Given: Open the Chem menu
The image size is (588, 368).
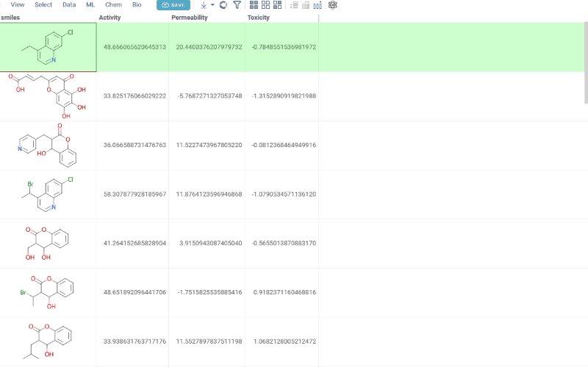Looking at the screenshot, I should [113, 4].
